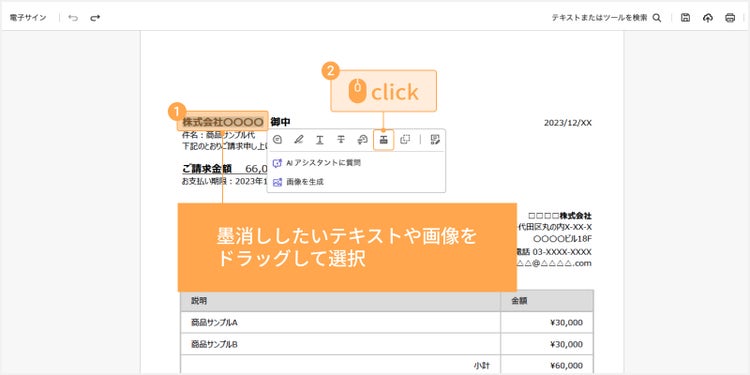750x375 pixels.
Task: Click the お支払い期限 line
Action: [225, 181]
